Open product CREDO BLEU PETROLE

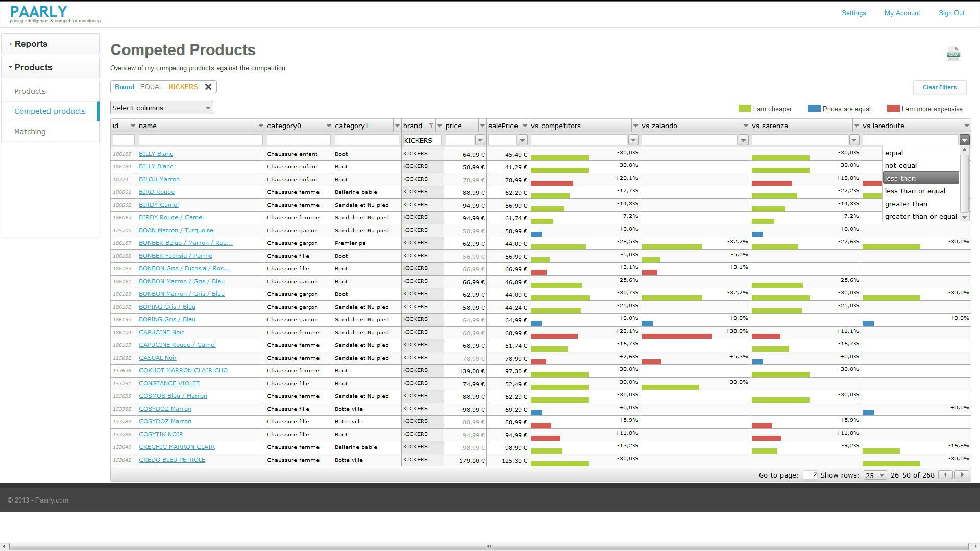(x=172, y=460)
